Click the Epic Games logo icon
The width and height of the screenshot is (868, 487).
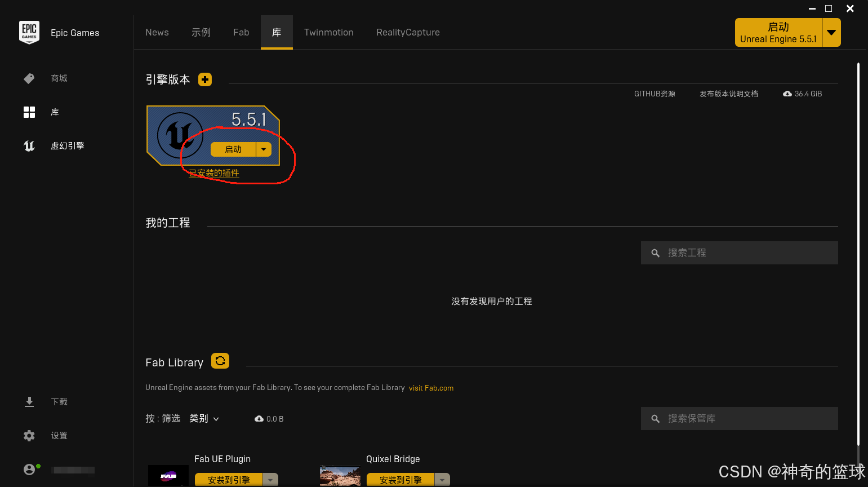tap(29, 32)
